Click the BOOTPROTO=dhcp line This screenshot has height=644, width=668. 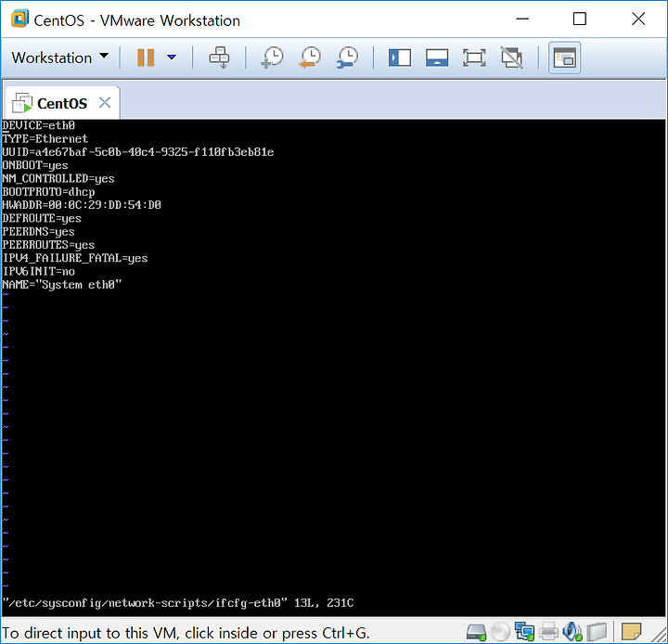click(x=48, y=192)
